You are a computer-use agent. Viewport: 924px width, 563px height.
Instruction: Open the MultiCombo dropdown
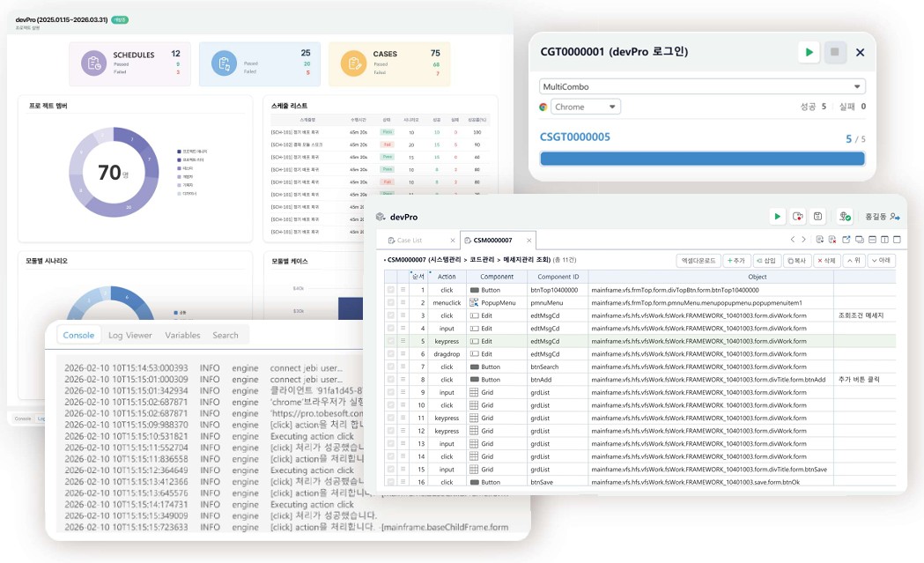702,86
